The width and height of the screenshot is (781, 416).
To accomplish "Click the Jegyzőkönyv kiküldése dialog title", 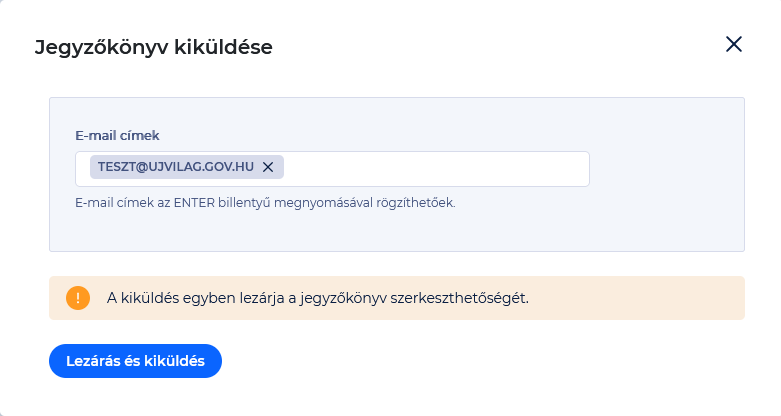I will (153, 47).
